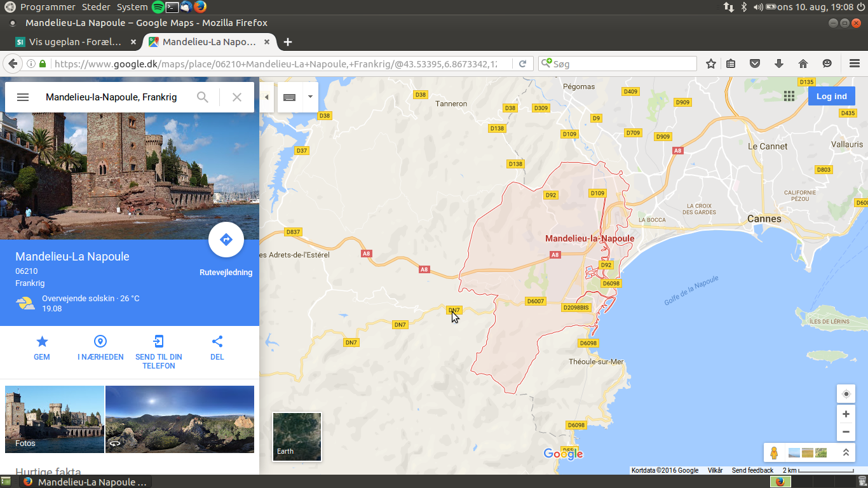The height and width of the screenshot is (488, 868).
Task: Show bookmarks list icon
Action: coord(731,64)
